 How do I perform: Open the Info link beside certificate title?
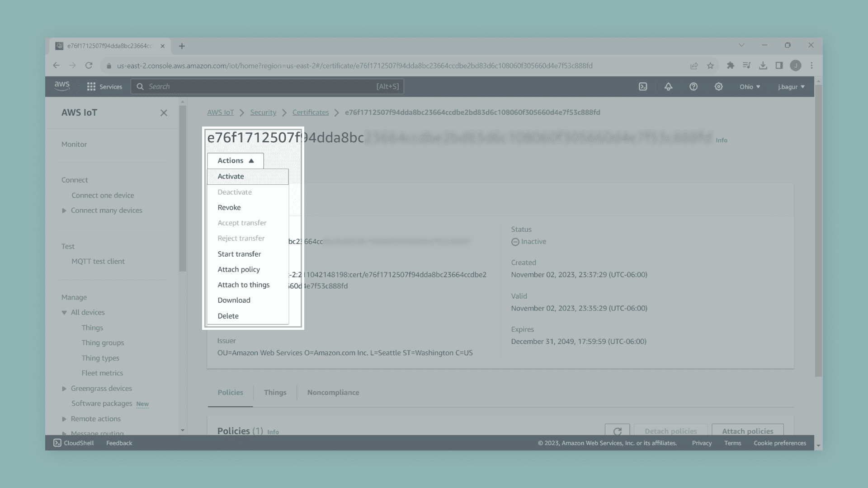722,141
